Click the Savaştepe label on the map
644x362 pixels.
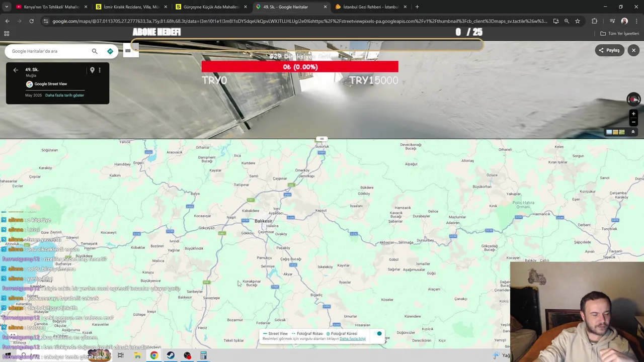(211, 298)
